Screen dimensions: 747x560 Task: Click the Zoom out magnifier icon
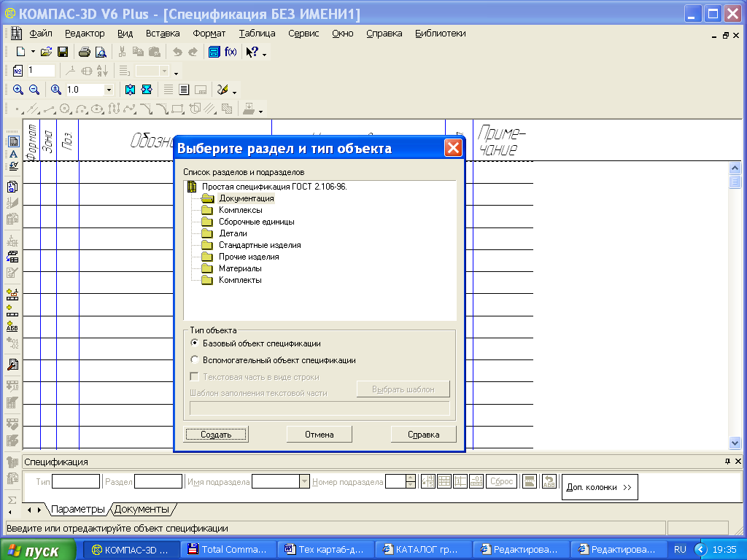[x=34, y=90]
